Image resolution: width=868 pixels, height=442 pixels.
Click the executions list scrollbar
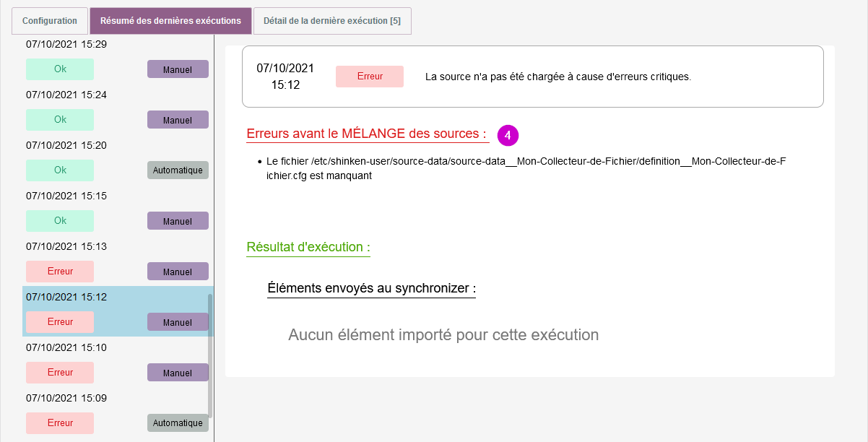(x=210, y=354)
